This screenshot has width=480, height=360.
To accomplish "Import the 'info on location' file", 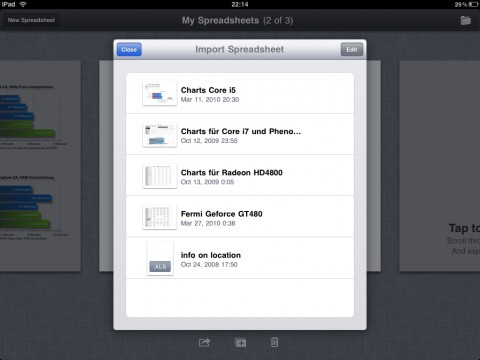I will tap(240, 258).
